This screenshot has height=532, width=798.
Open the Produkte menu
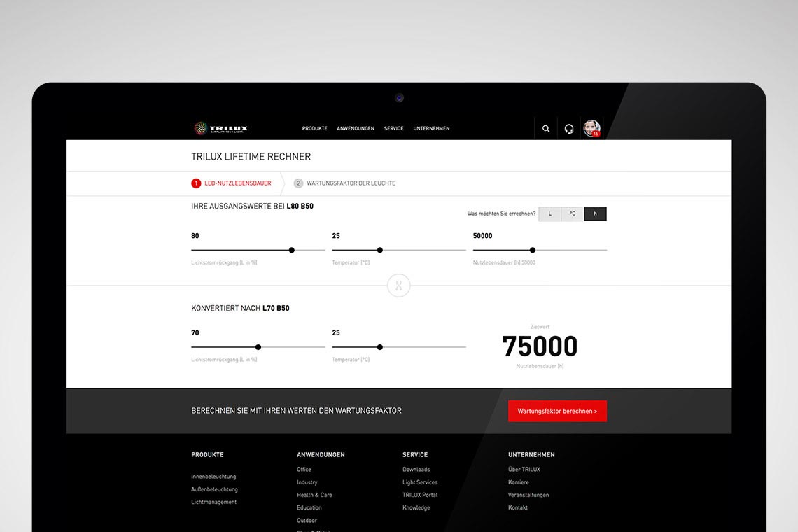(314, 128)
